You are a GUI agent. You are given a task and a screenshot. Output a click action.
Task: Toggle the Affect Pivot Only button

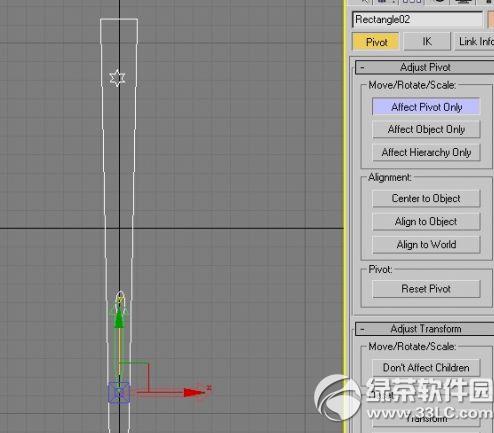(426, 107)
